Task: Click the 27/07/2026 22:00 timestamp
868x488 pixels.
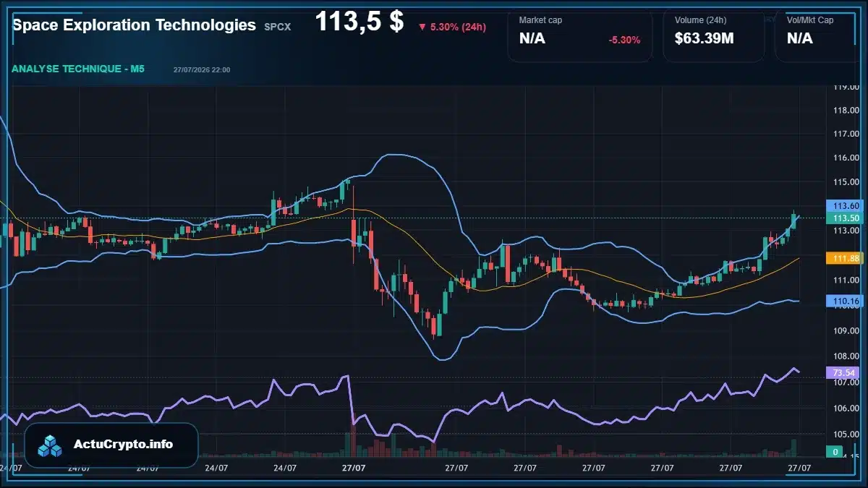Action: (202, 70)
